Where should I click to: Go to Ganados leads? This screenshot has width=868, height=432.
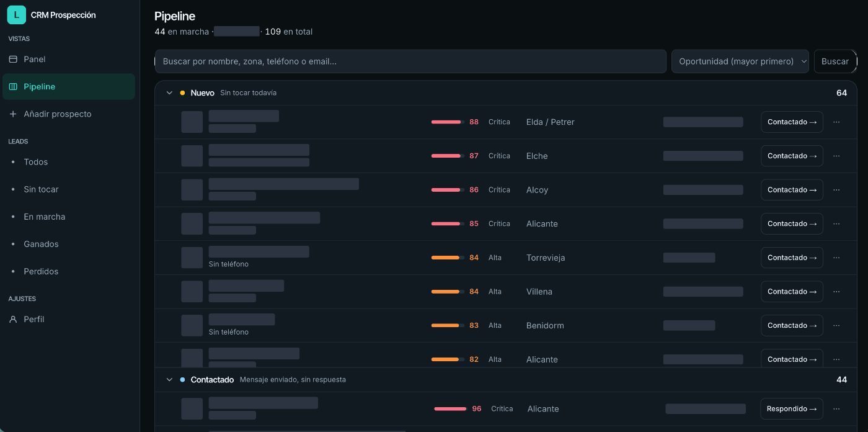tap(41, 244)
